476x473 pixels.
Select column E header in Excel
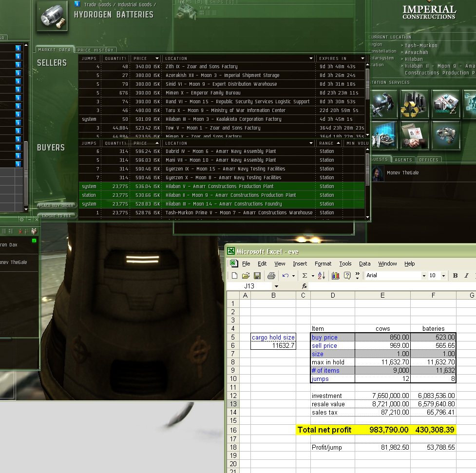382,295
